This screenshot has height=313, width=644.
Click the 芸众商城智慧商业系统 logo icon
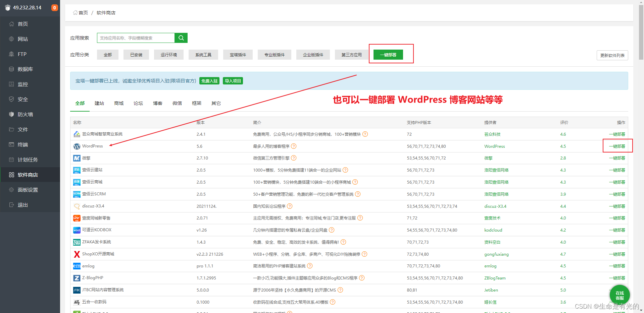coord(77,134)
